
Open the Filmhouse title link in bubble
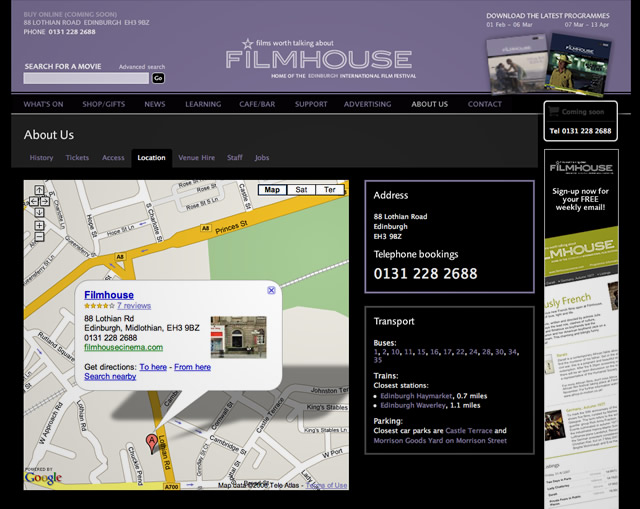tap(109, 295)
